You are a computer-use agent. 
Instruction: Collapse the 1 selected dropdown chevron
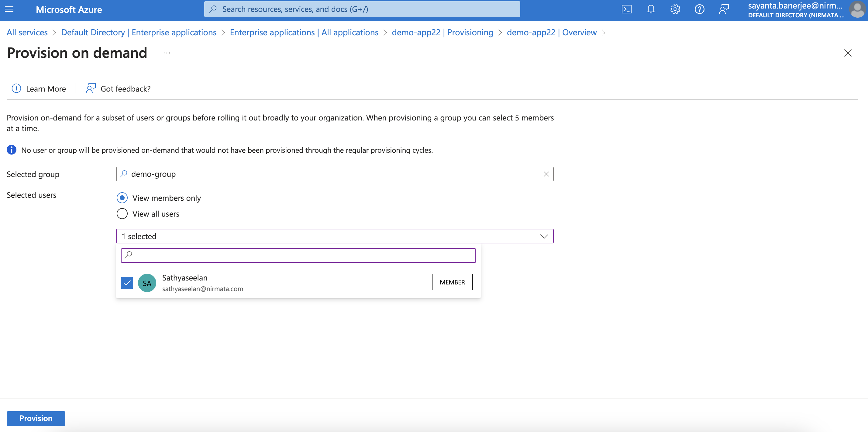click(x=544, y=236)
